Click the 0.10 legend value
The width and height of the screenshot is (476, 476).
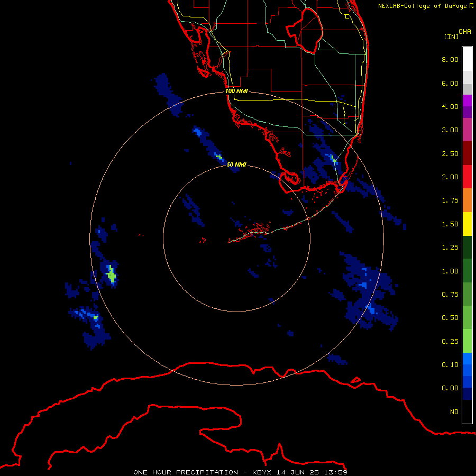pos(450,365)
